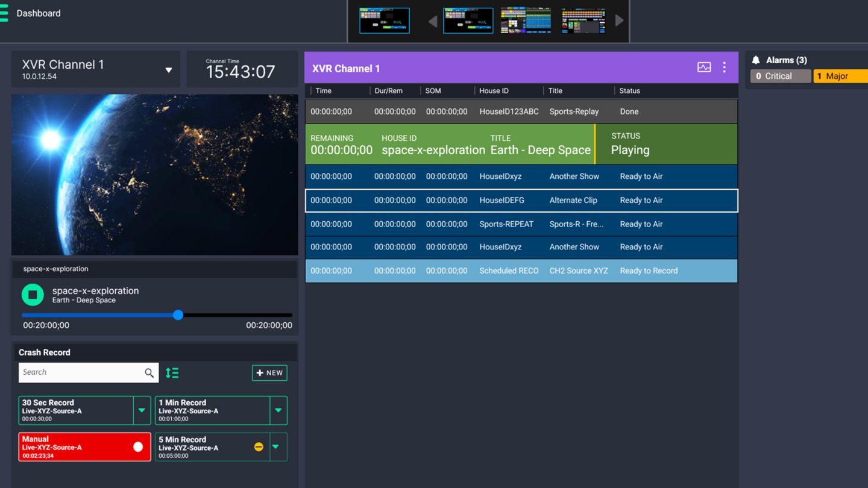The width and height of the screenshot is (868, 488).
Task: Open the XVR Channel 1 kebab menu
Action: 725,67
